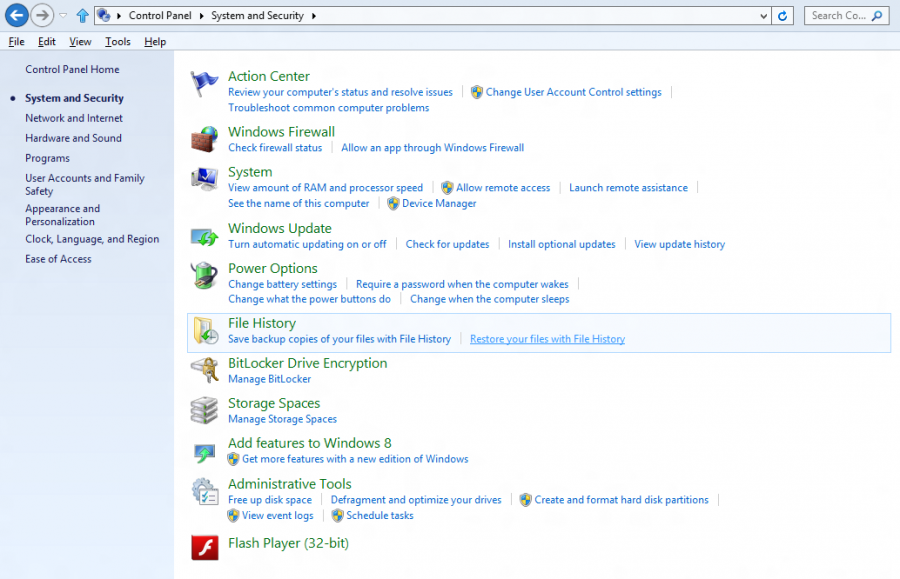Click inside the Search Control Panel box
Screen dimensions: 900x579
[x=840, y=15]
